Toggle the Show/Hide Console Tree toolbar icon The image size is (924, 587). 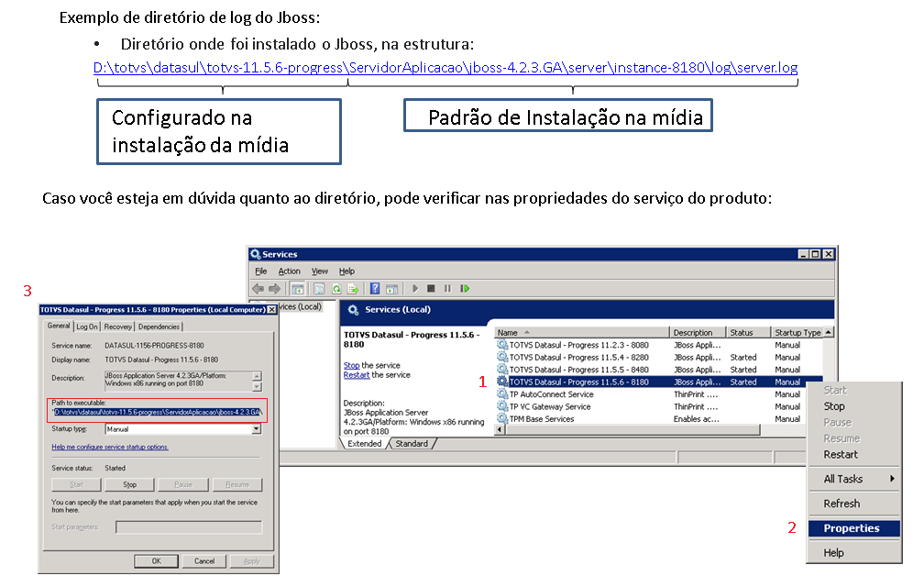pyautogui.click(x=298, y=289)
